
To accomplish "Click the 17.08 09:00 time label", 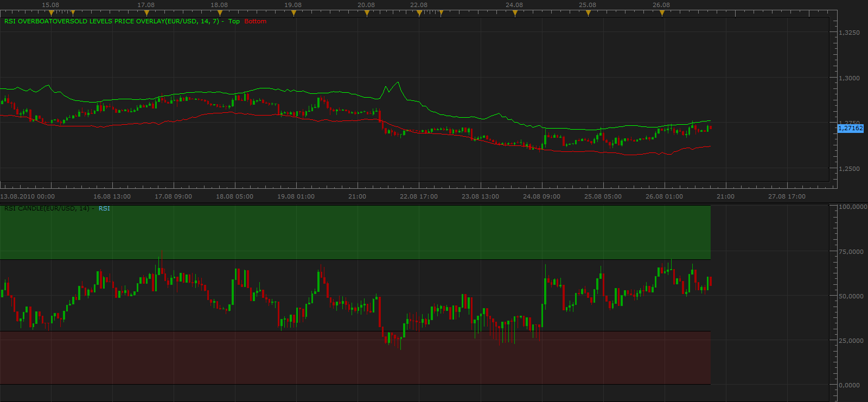I will (173, 196).
